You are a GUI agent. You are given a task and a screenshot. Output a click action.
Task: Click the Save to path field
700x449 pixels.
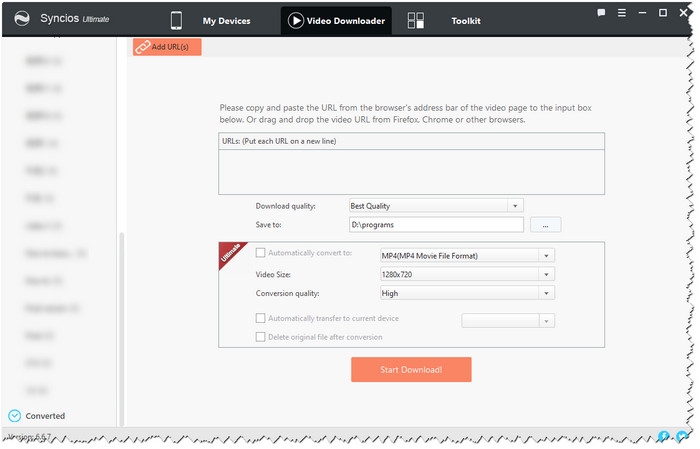pyautogui.click(x=436, y=225)
